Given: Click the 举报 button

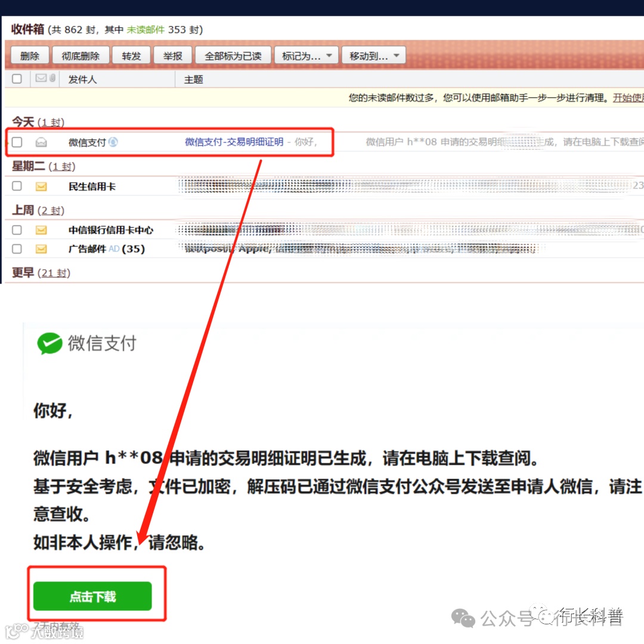Looking at the screenshot, I should coord(172,55).
